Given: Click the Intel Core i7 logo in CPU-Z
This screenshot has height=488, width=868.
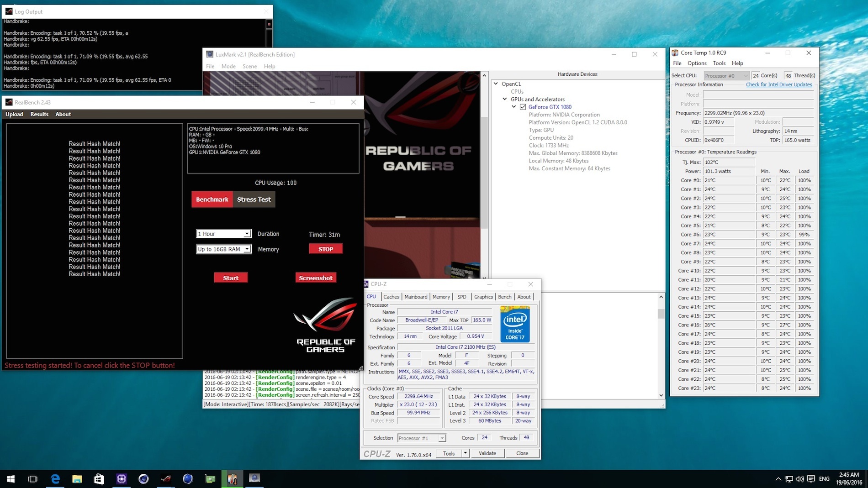Looking at the screenshot, I should point(515,324).
